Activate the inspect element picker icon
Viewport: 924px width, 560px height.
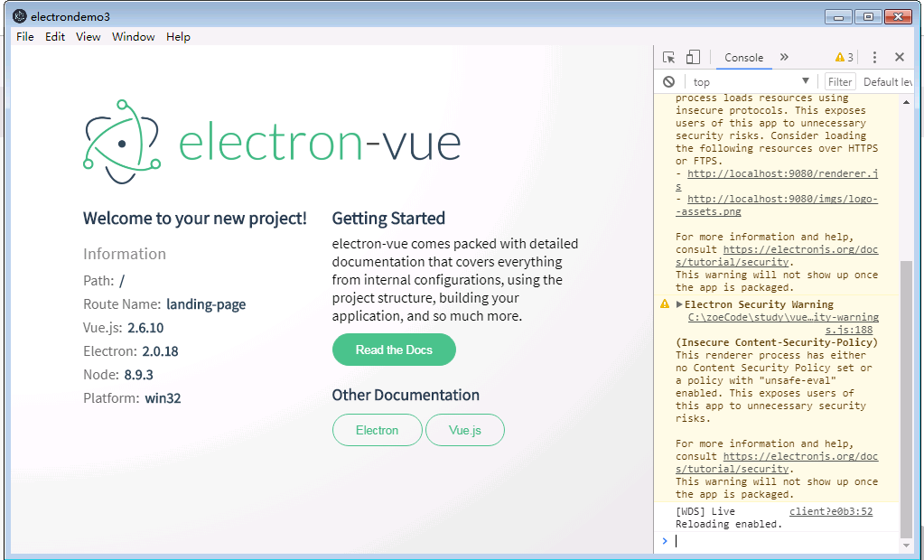669,57
